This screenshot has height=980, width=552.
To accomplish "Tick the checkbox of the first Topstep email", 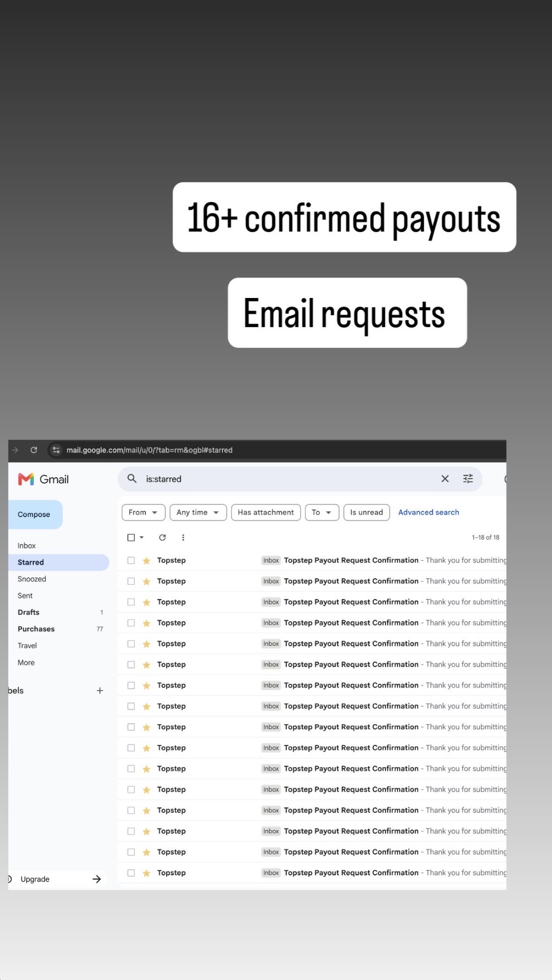I will pyautogui.click(x=131, y=560).
